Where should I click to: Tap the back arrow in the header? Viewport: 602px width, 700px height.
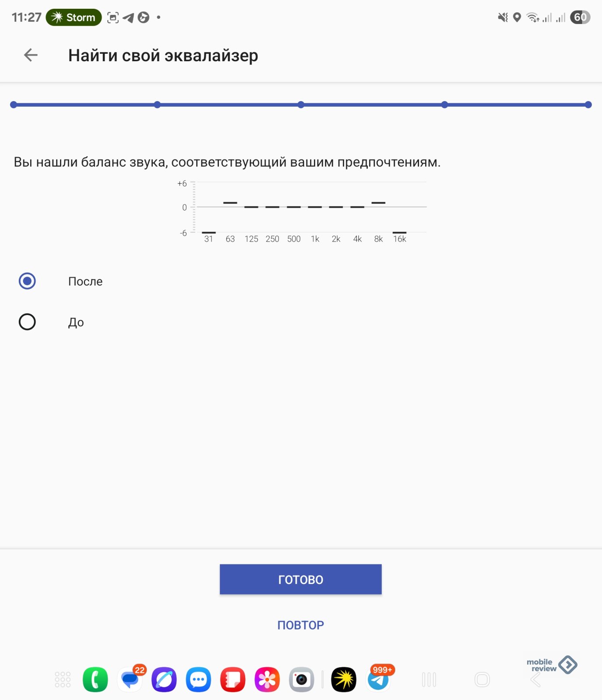click(x=31, y=55)
